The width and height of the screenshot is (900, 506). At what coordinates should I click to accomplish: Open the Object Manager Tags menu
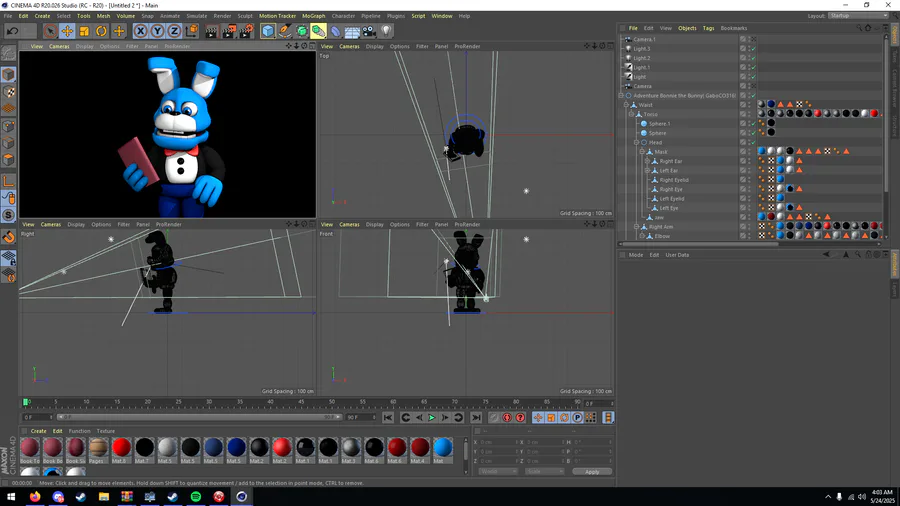coord(709,28)
